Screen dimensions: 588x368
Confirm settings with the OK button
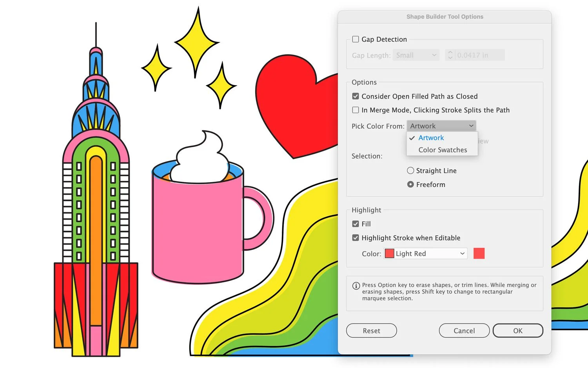click(x=517, y=330)
